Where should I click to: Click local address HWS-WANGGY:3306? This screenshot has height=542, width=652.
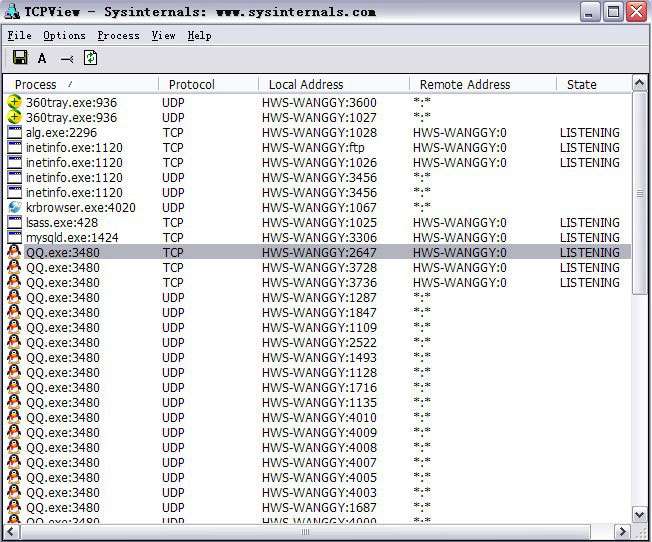click(319, 238)
